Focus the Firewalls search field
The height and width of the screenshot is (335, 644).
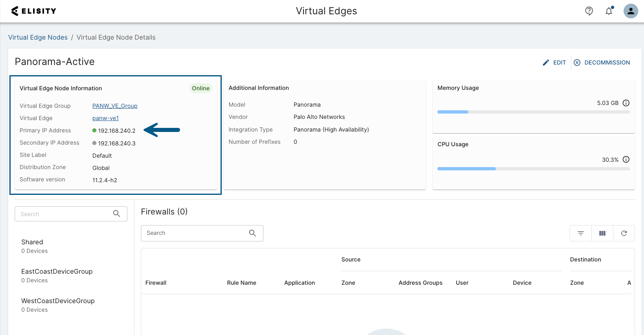(x=202, y=233)
